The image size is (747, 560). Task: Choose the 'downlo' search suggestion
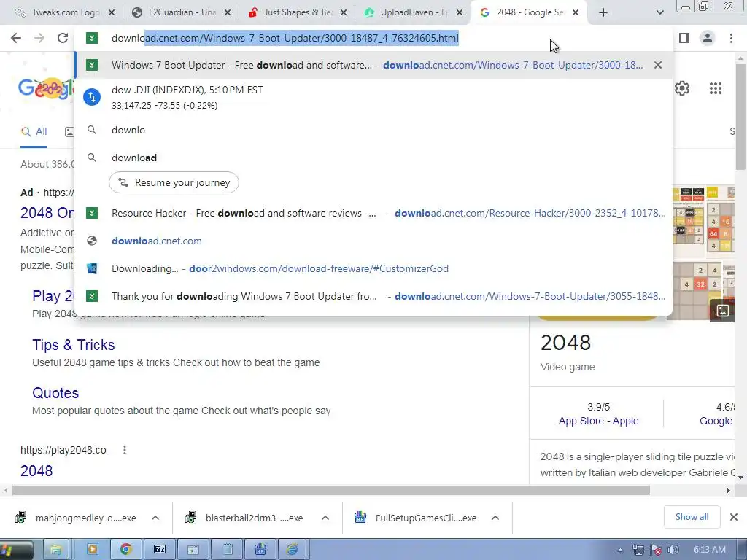(x=373, y=130)
